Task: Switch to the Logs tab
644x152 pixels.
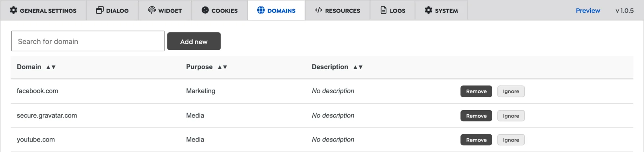Action: 392,10
